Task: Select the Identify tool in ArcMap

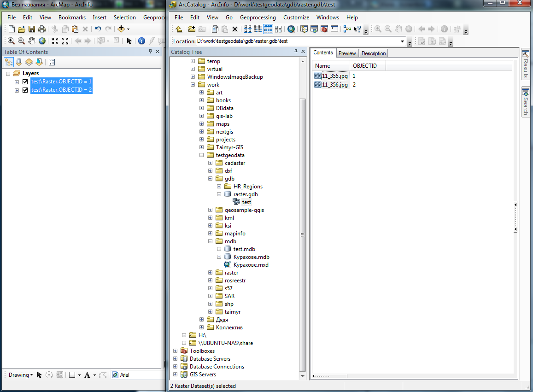Action: (141, 41)
